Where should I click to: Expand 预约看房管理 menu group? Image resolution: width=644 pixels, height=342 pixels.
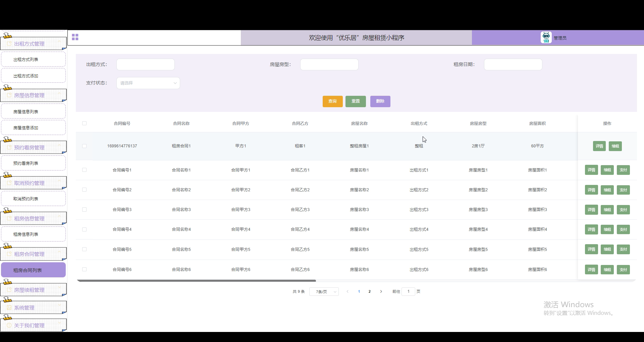34,148
